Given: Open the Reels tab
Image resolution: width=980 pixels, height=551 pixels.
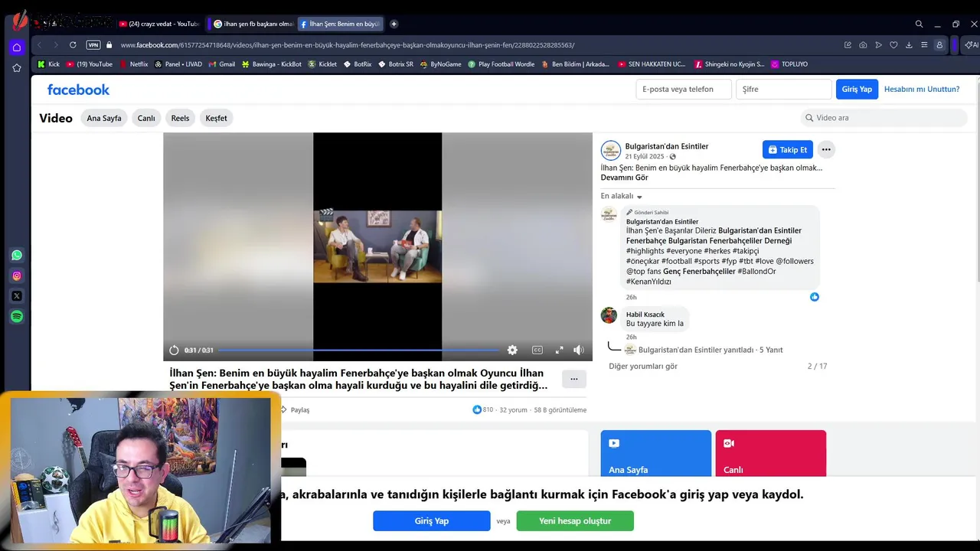Looking at the screenshot, I should (180, 118).
